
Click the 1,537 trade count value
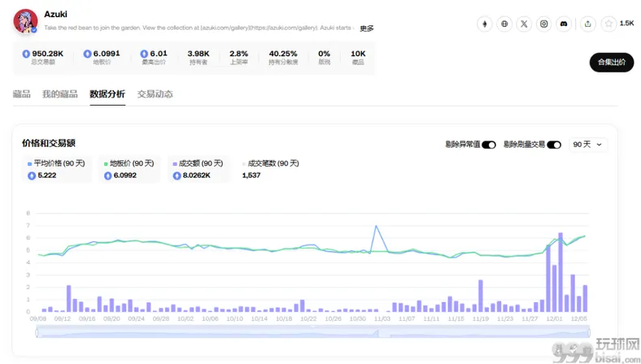tap(251, 175)
